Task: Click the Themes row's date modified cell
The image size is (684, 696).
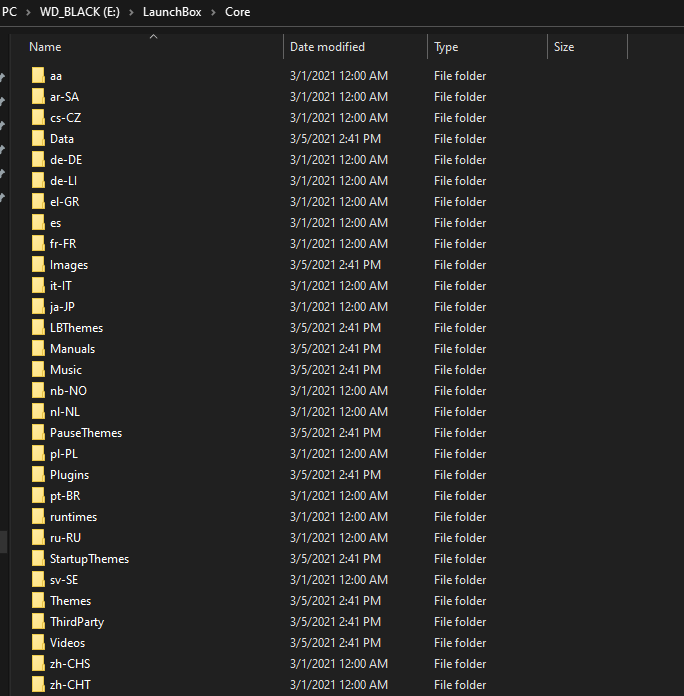Action: coord(335,601)
